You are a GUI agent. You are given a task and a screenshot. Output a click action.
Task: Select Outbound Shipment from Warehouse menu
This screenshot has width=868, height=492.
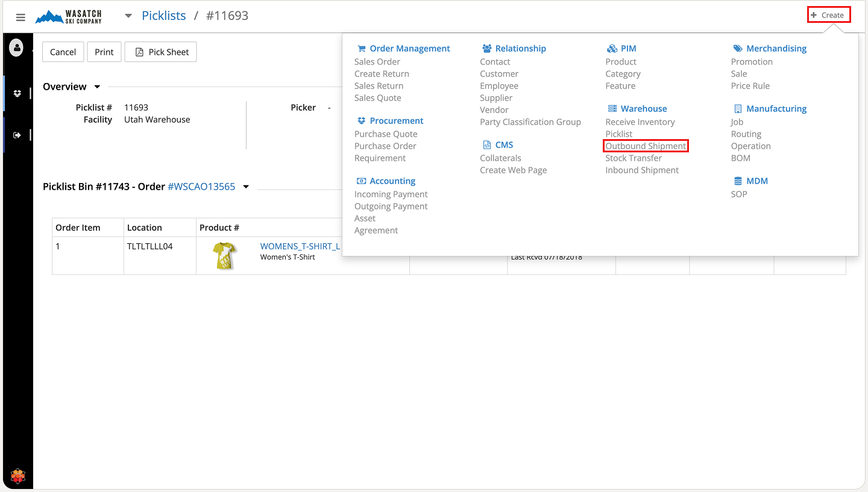[x=646, y=146]
